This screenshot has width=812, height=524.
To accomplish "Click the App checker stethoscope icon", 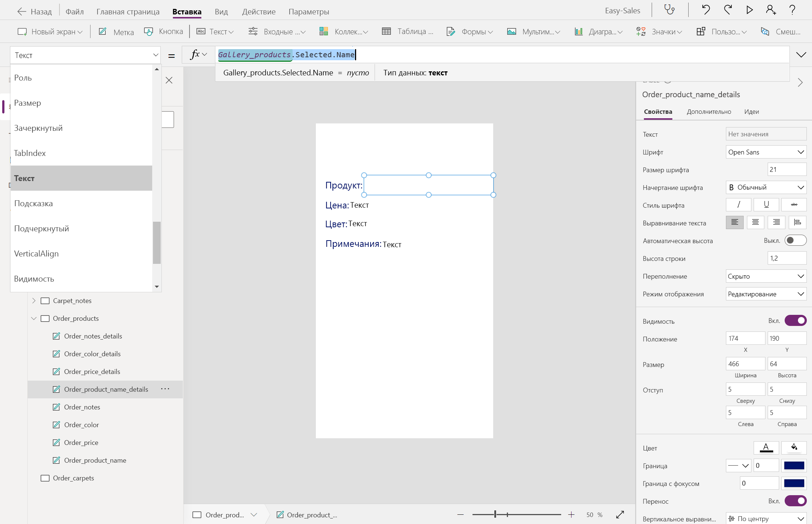I will point(669,10).
